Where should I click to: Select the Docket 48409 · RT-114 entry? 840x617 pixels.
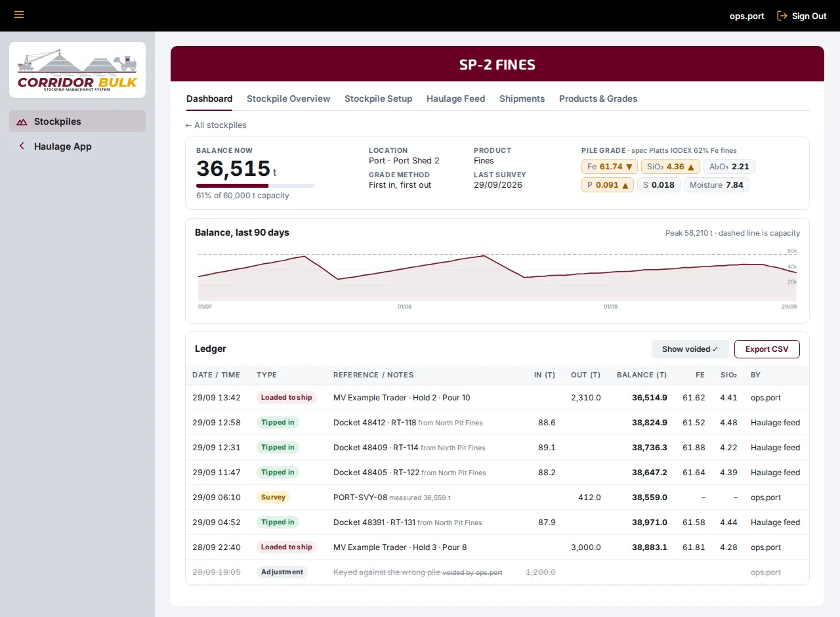pos(376,448)
